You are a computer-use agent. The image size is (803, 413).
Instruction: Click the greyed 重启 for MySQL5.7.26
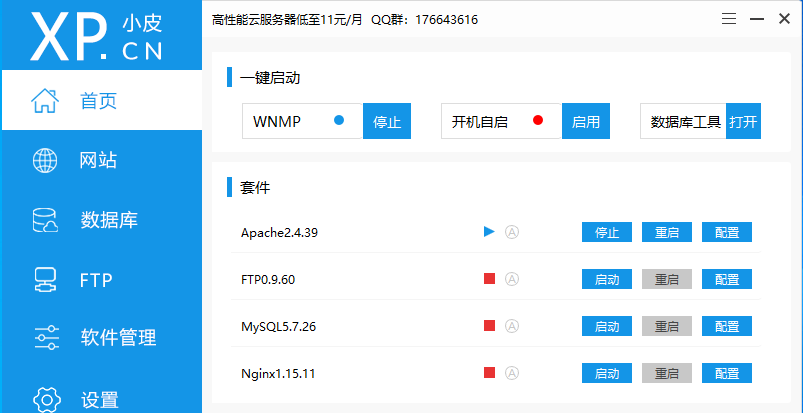click(667, 326)
